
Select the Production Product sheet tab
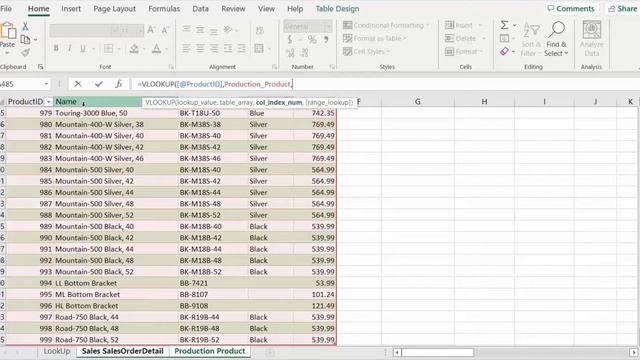210,351
